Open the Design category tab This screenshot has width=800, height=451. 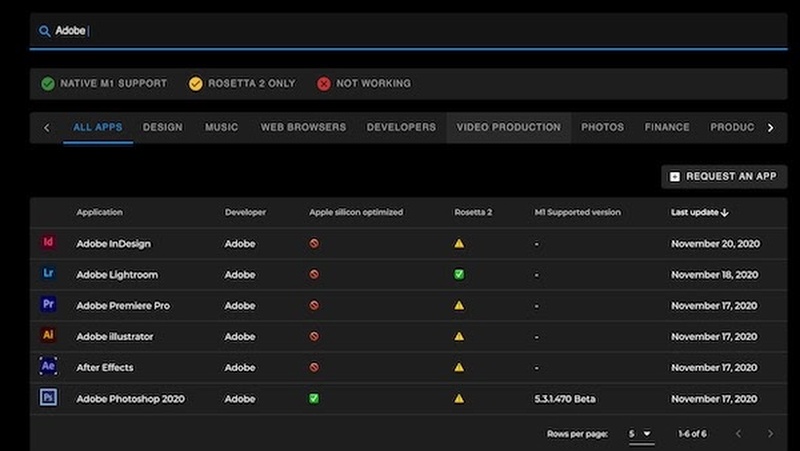tap(162, 128)
